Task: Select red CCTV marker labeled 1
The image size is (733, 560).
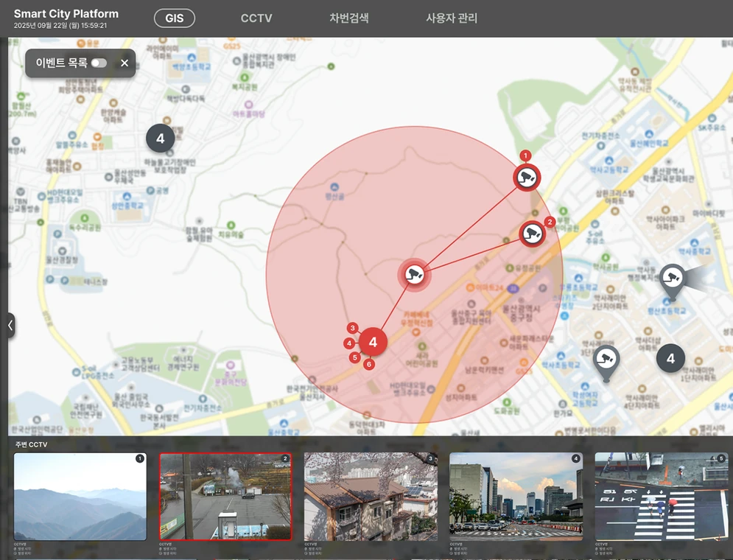Action: tap(527, 178)
